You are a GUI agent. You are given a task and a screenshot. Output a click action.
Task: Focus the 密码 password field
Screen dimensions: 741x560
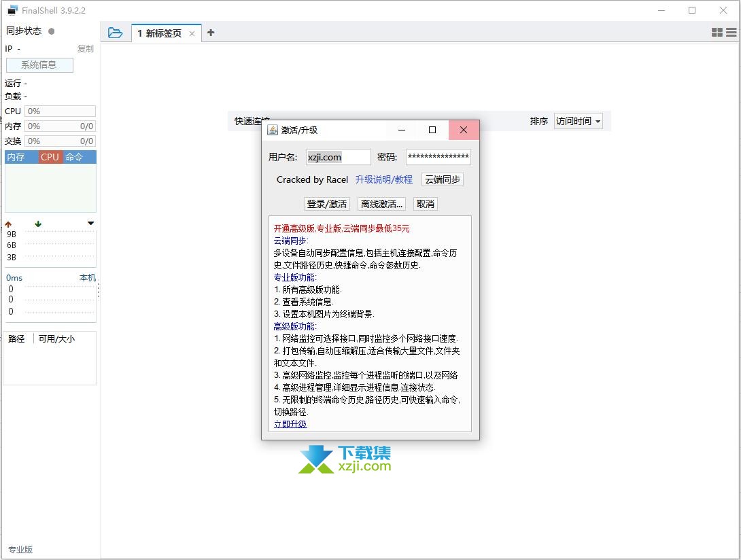(x=438, y=157)
